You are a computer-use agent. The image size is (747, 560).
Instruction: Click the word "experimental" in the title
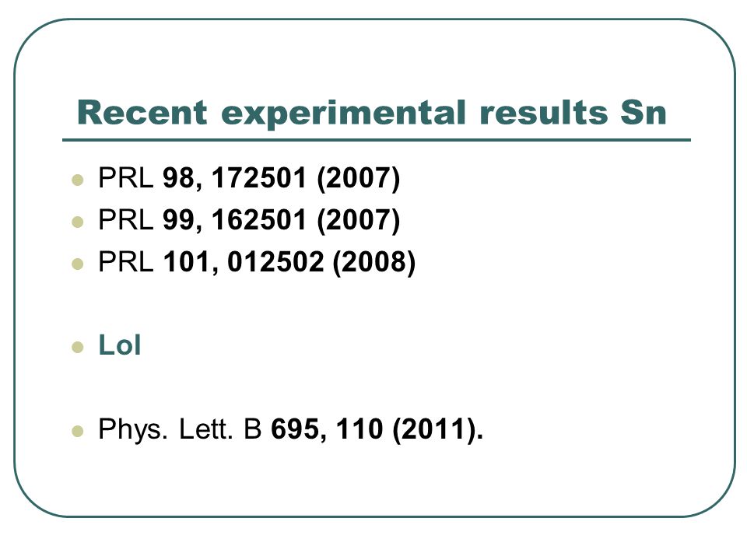(x=343, y=114)
